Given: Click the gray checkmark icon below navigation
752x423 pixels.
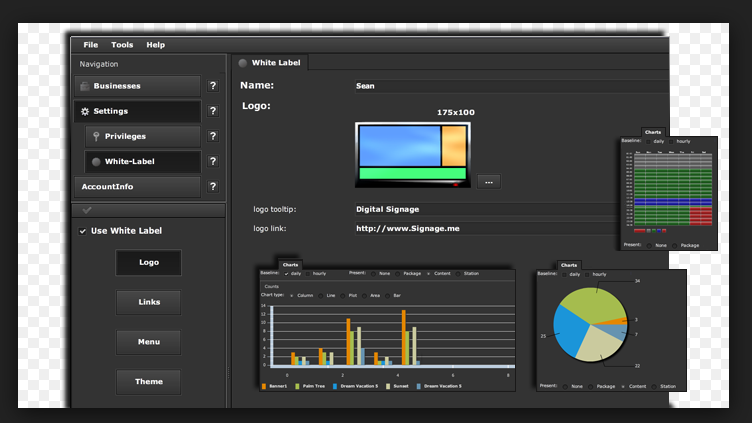Looking at the screenshot, I should [x=87, y=210].
